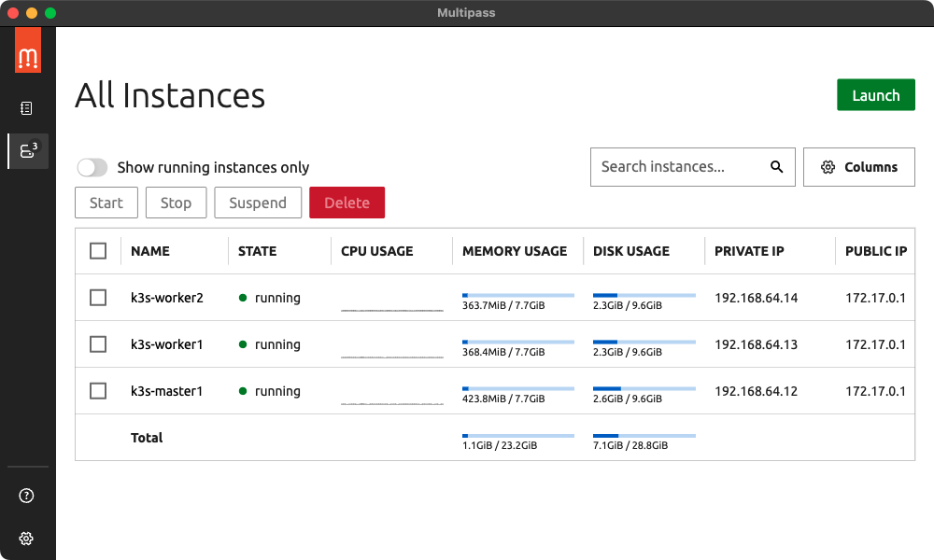Click the 423.8MiB / 7.7GiB memory text

[503, 399]
